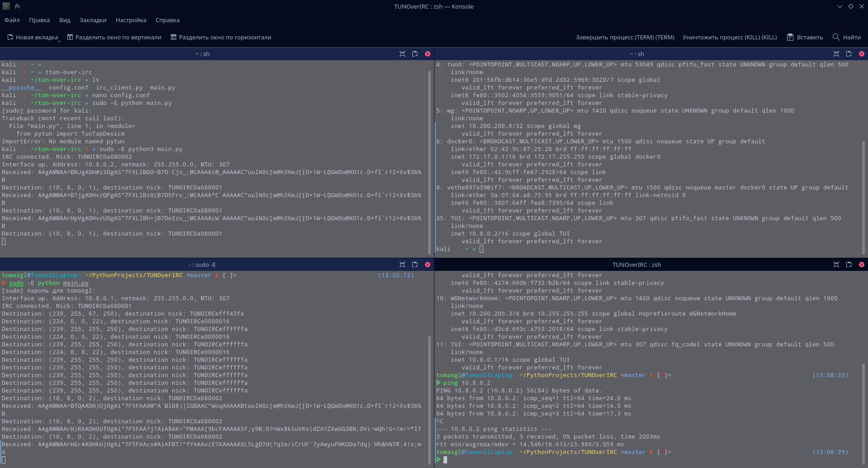Click 'nano config.conf' command line

tap(121, 95)
